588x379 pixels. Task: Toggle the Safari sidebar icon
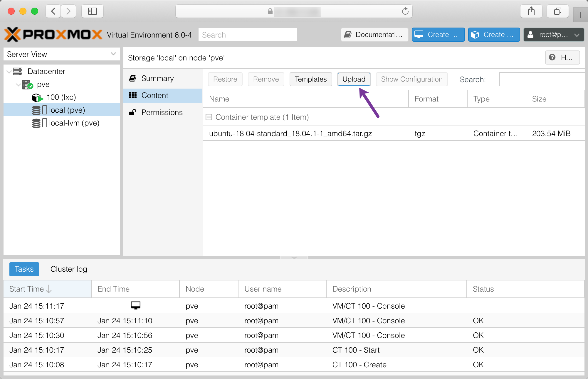coord(92,11)
